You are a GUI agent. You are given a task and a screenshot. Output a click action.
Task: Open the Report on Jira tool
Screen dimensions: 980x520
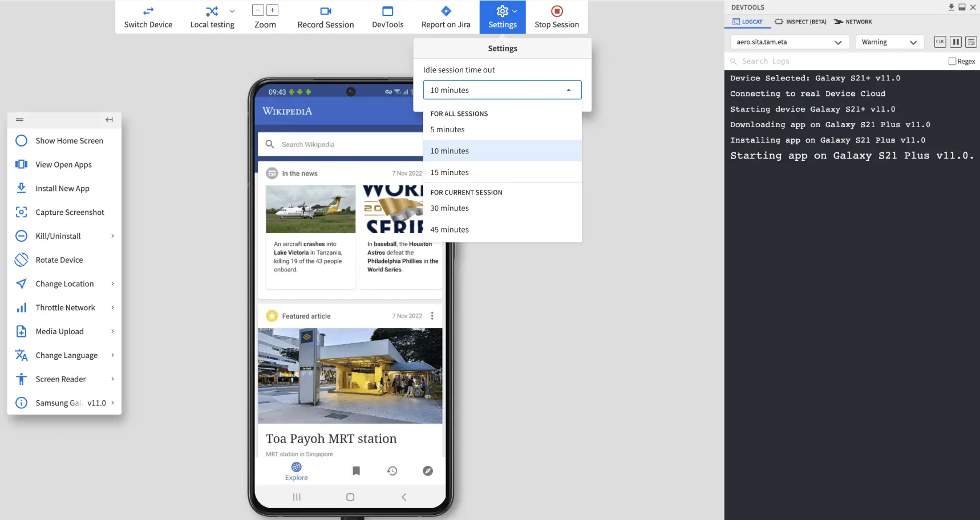click(x=446, y=17)
